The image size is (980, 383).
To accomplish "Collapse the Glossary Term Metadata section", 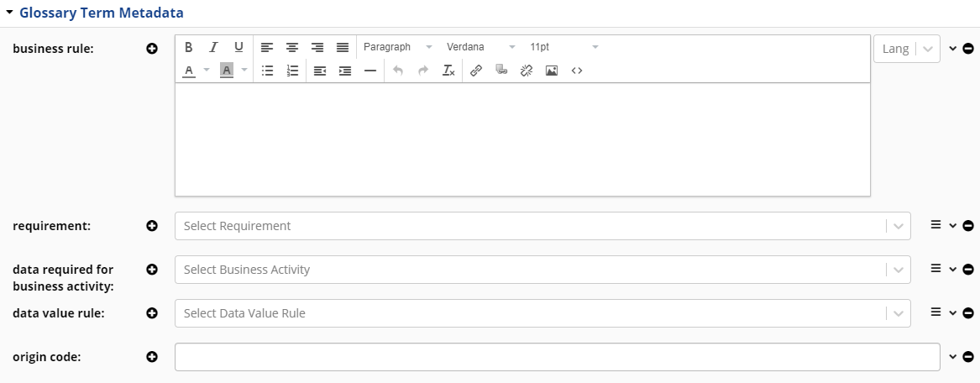I will coord(10,13).
